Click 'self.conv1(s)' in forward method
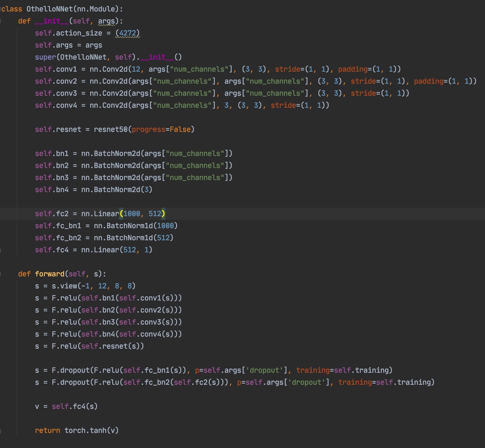Image resolution: width=485 pixels, height=448 pixels. click(x=146, y=298)
